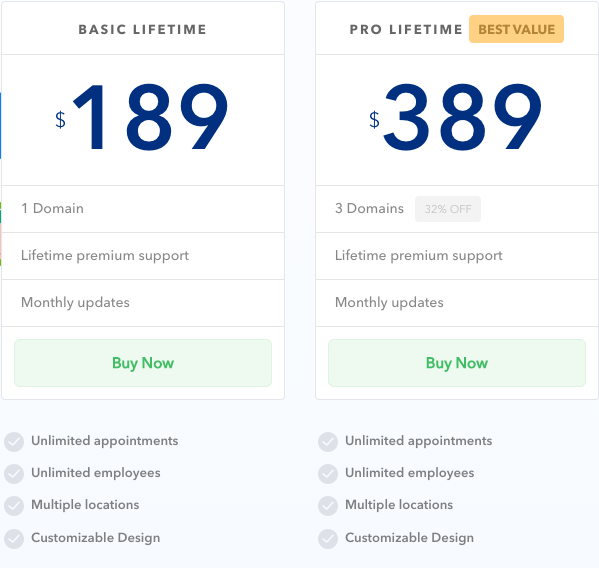599x568 pixels.
Task: Click Customizable Design text under Pro plan
Action: tap(410, 538)
